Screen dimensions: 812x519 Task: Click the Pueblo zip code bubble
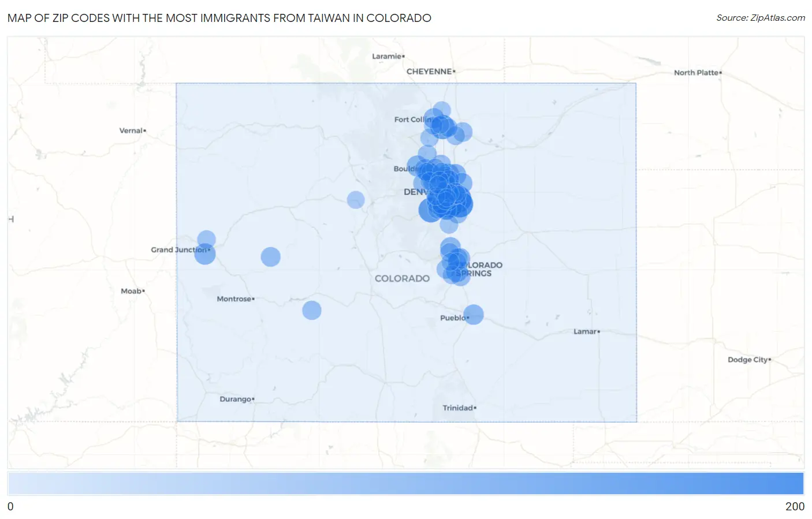[x=473, y=315]
